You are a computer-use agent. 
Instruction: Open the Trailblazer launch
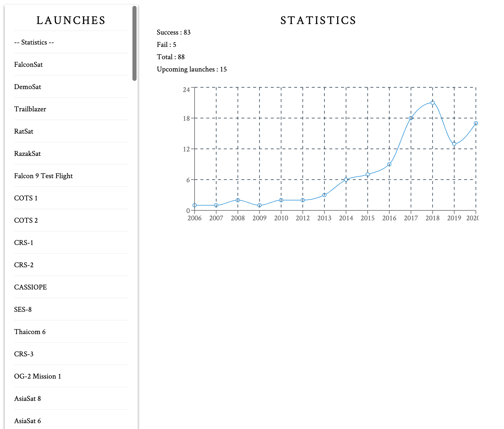[71, 109]
